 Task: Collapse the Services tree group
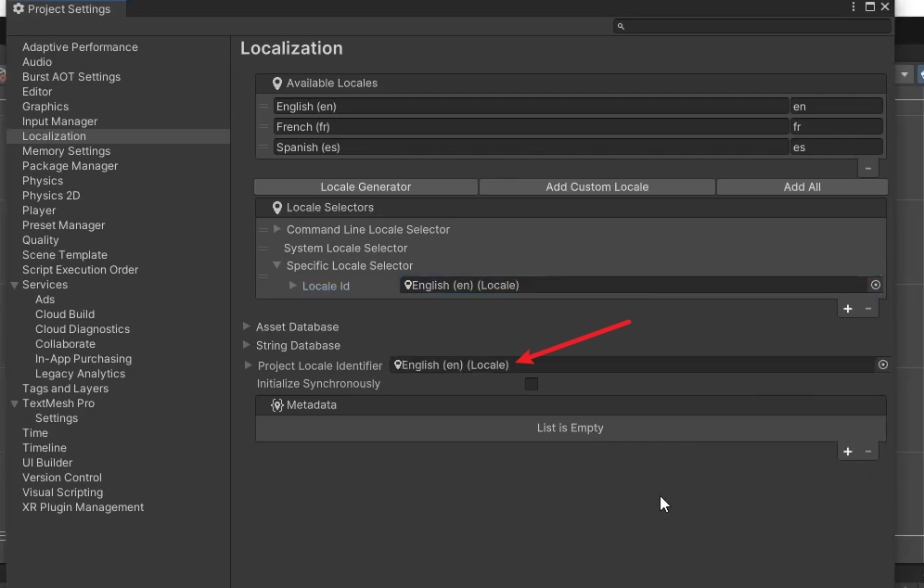(14, 285)
